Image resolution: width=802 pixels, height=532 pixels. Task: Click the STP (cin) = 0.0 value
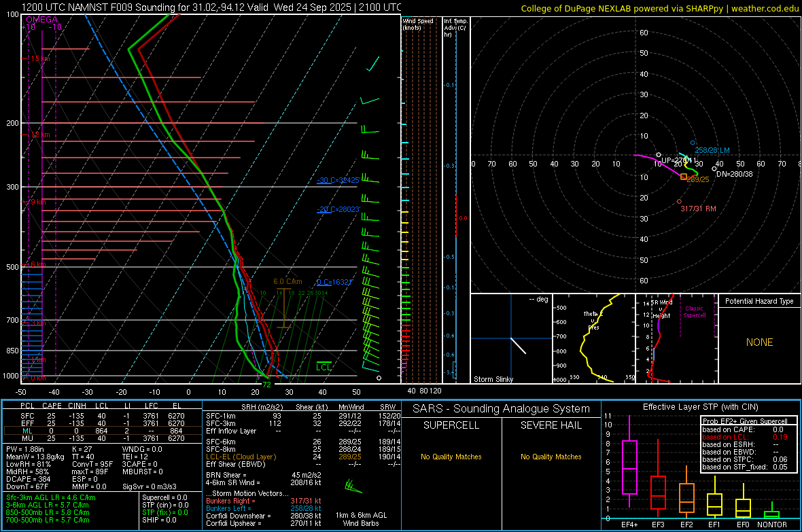165,505
